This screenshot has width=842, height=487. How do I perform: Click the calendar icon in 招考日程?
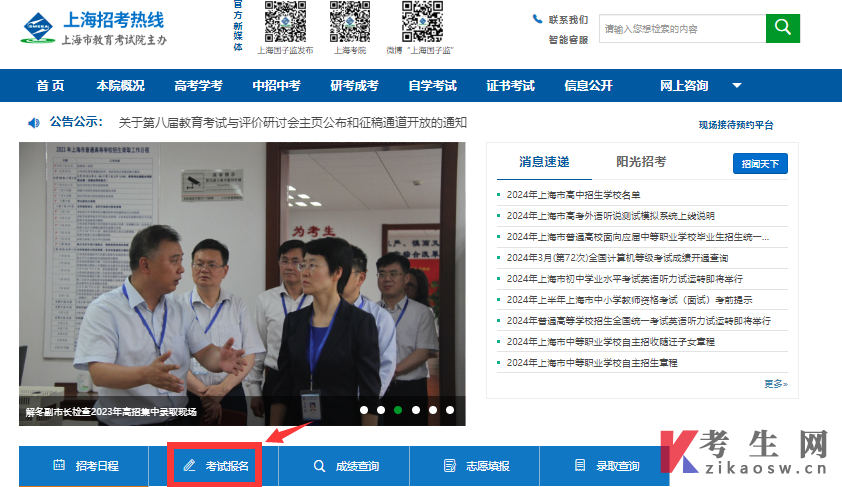click(x=59, y=465)
